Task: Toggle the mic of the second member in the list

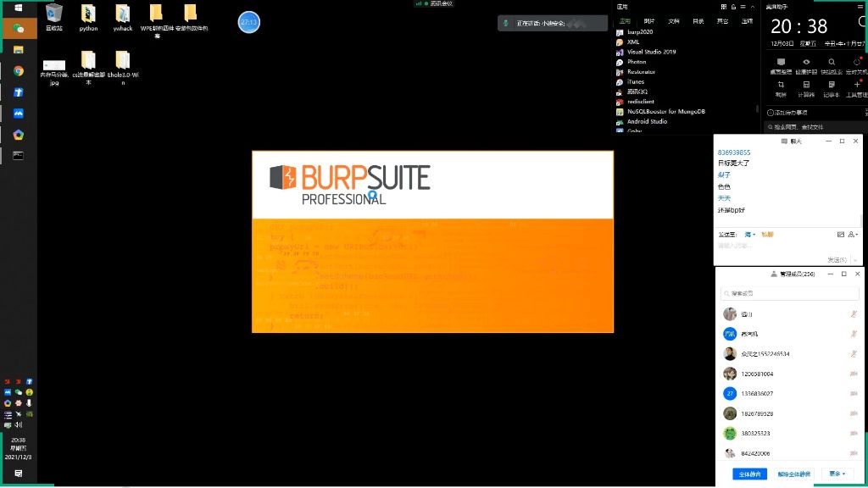Action: pyautogui.click(x=854, y=334)
